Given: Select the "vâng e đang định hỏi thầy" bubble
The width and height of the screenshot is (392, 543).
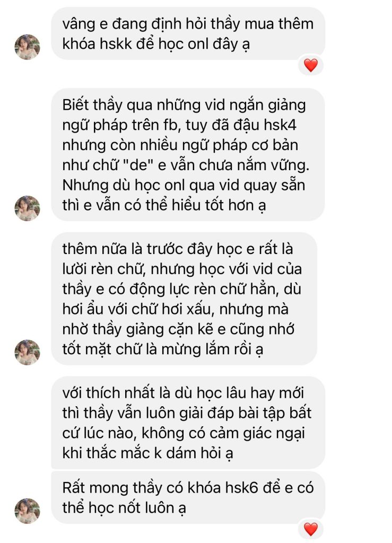Looking at the screenshot, I should coord(188,33).
